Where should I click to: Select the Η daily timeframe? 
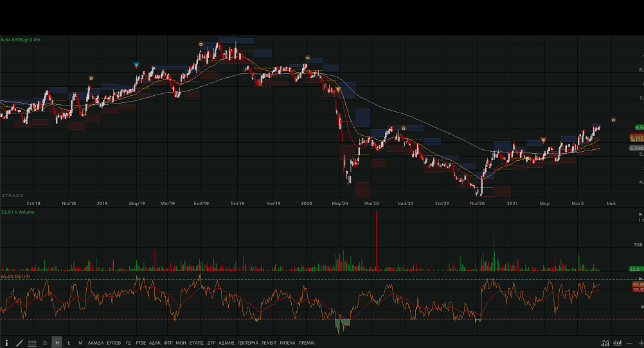click(57, 343)
